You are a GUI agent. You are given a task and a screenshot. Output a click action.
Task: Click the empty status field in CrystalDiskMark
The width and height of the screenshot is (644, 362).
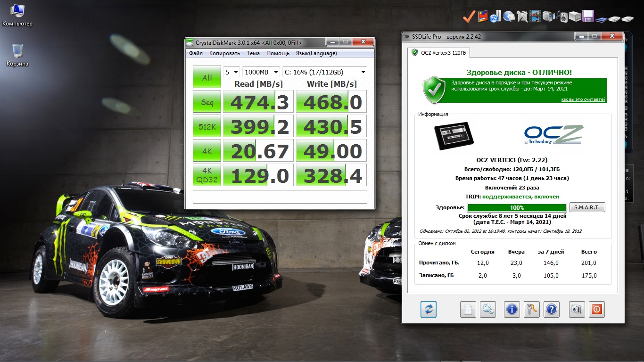click(280, 197)
